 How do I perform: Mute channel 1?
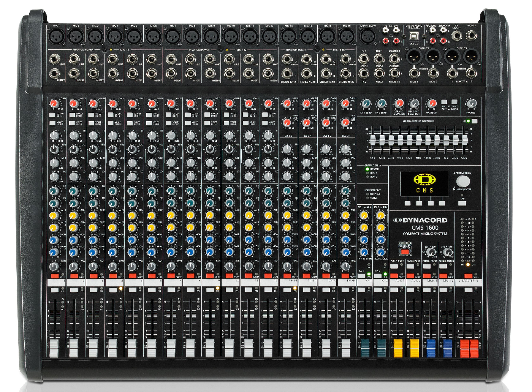click(55, 276)
